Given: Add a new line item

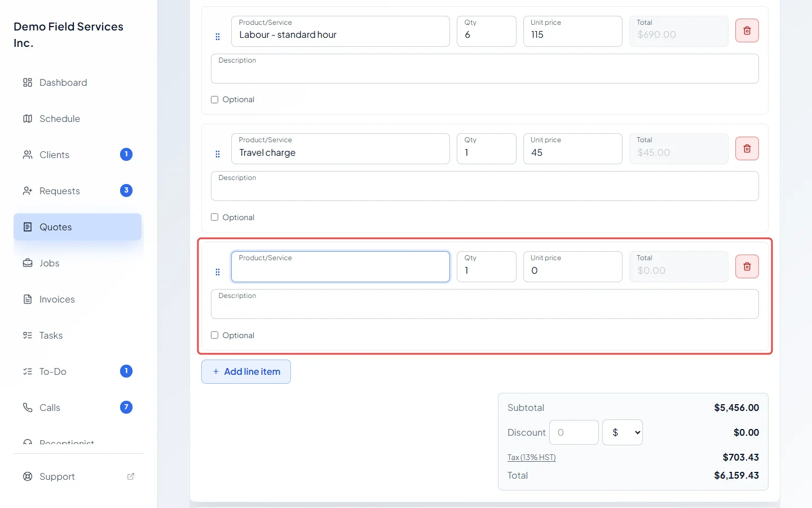Looking at the screenshot, I should pyautogui.click(x=246, y=371).
